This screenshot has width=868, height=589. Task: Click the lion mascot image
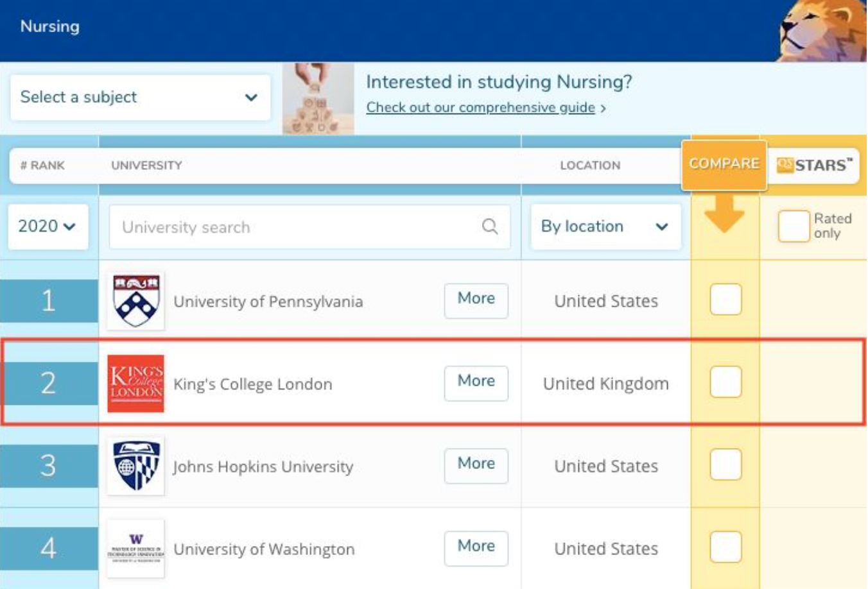click(822, 31)
